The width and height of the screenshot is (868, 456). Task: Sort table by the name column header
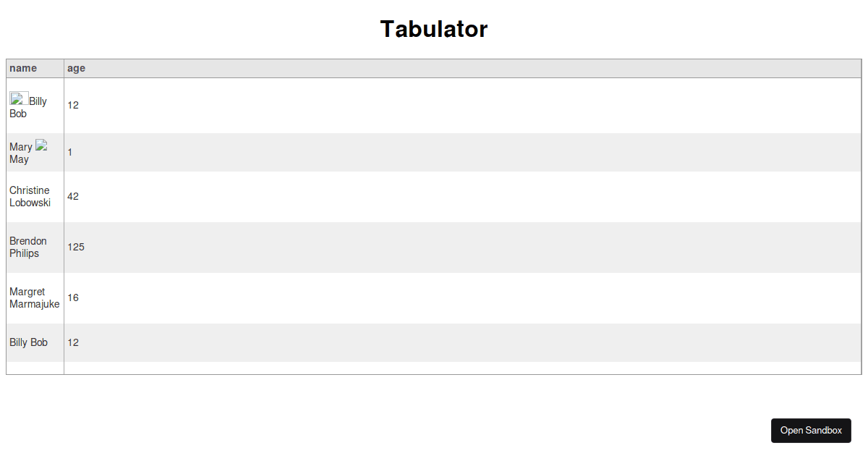(35, 68)
